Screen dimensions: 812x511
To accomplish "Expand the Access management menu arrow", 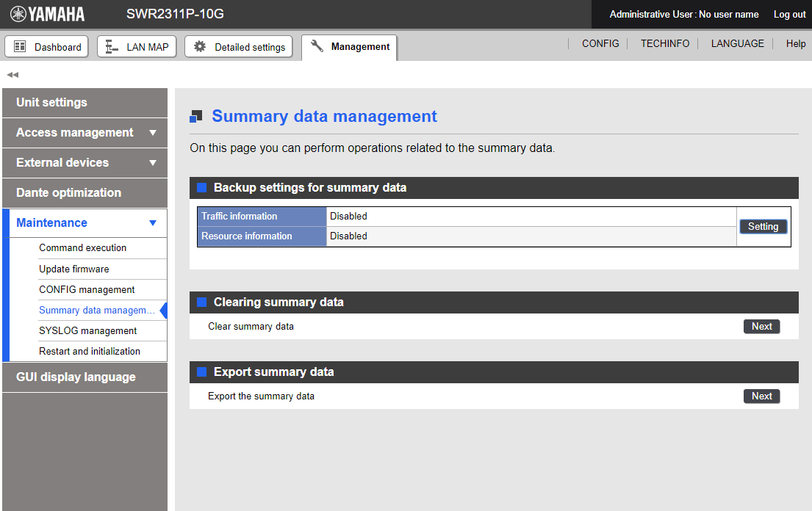I will [153, 133].
